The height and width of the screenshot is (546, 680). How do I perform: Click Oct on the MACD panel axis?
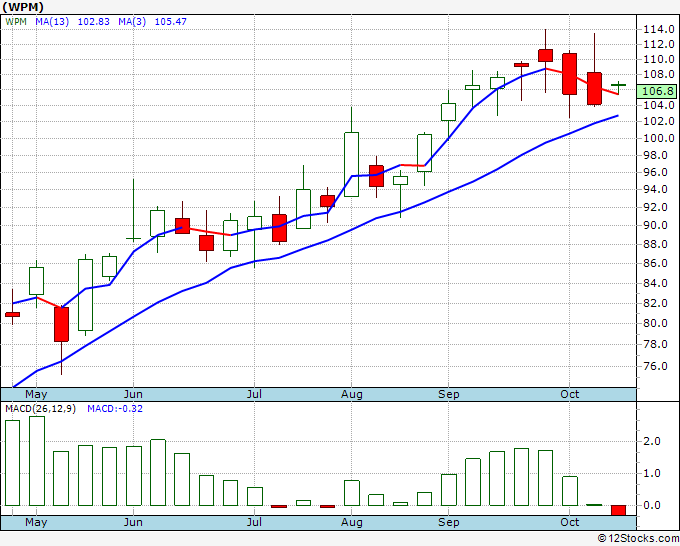(x=569, y=522)
